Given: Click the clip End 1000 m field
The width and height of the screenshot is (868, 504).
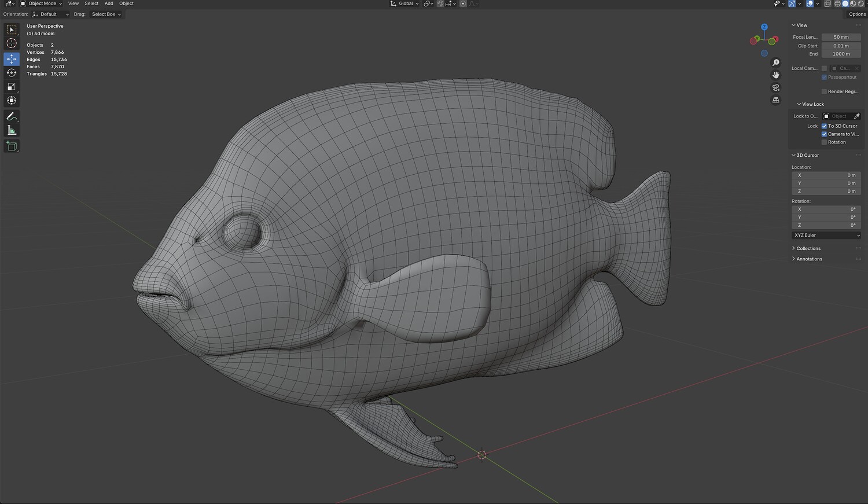Looking at the screenshot, I should 841,54.
